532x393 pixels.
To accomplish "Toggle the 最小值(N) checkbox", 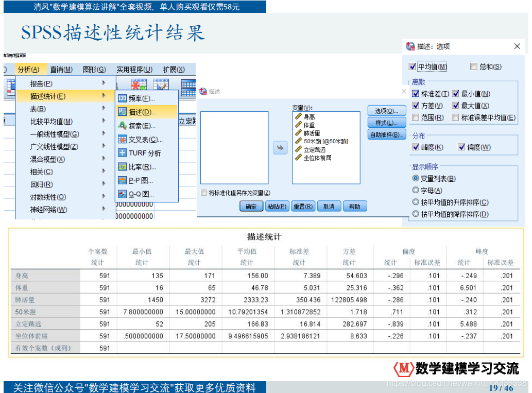I will pos(456,93).
